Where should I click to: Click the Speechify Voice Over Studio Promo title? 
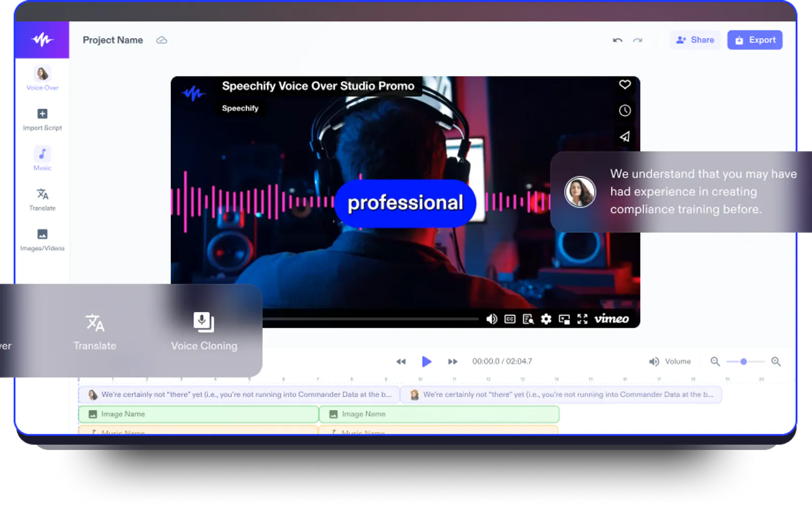point(318,86)
